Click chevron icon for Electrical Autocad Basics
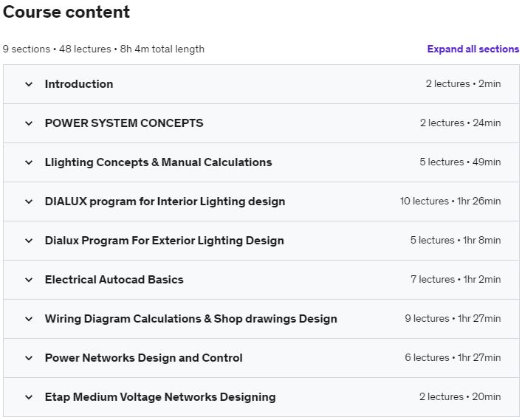Image resolution: width=522 pixels, height=420 pixels. tap(29, 280)
